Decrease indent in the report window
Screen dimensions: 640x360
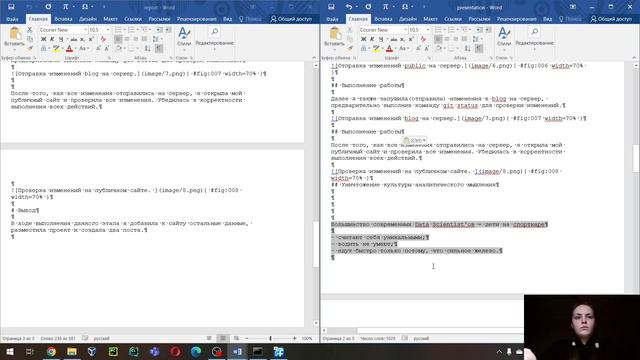159,30
